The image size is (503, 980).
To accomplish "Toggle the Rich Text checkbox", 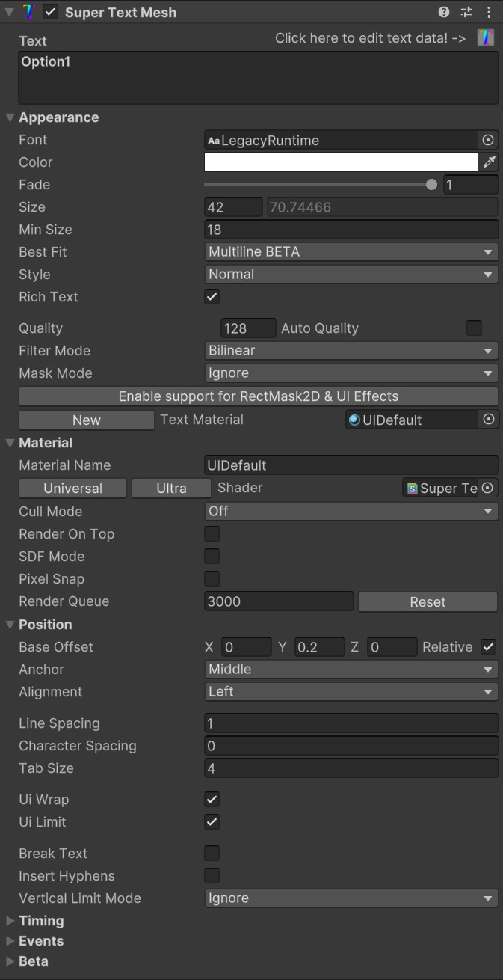I will coord(212,297).
